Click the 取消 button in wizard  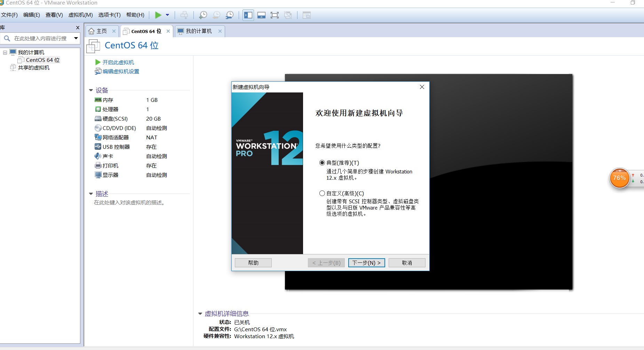click(x=407, y=263)
